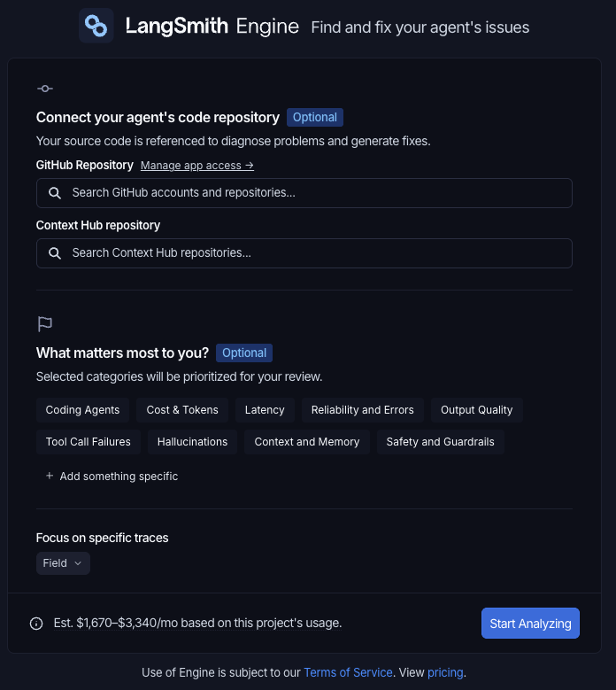This screenshot has height=690, width=616.
Task: Open the Field dropdown for trace filtering
Action: [x=63, y=563]
